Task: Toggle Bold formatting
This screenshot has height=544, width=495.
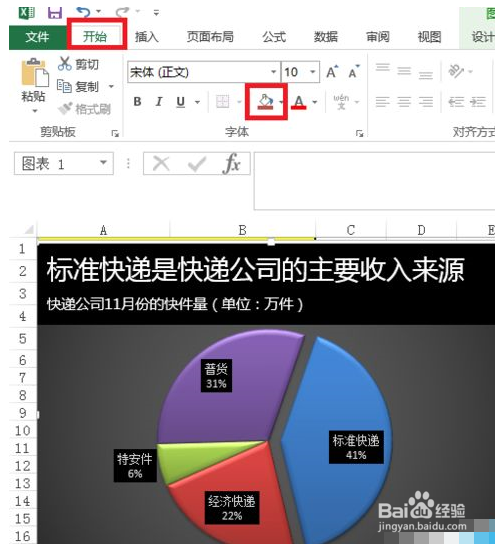Action: point(137,102)
